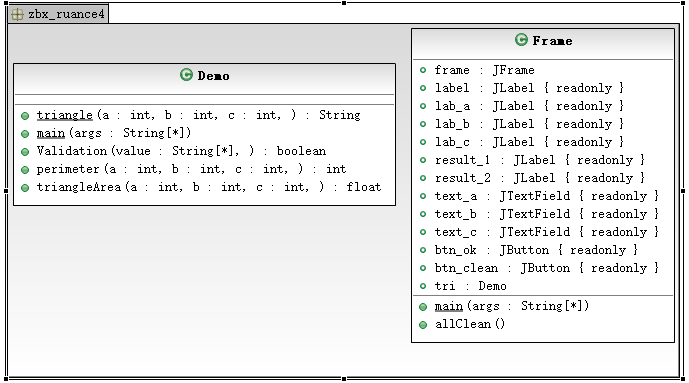The height and width of the screenshot is (383, 689).
Task: Select the lab_c : JLabel attribute
Action: coord(529,142)
